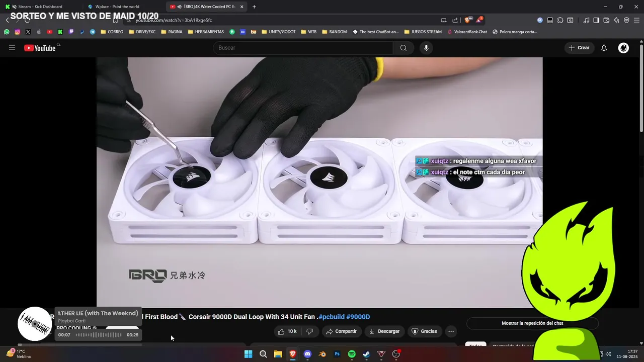Open the browser extensions puzzle icon

[560, 20]
